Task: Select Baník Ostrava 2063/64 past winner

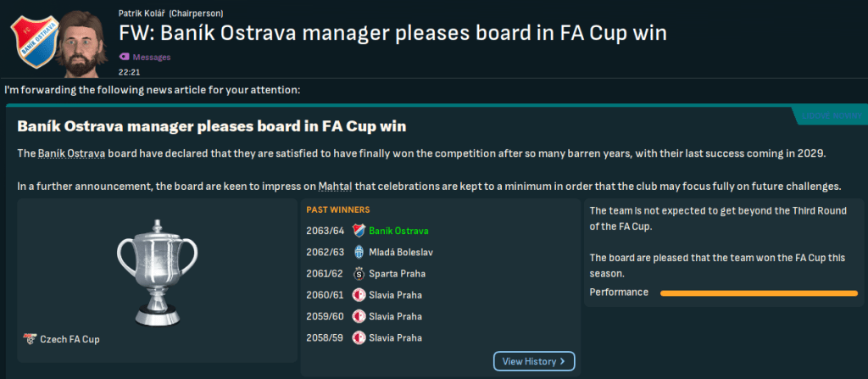Action: pos(398,231)
